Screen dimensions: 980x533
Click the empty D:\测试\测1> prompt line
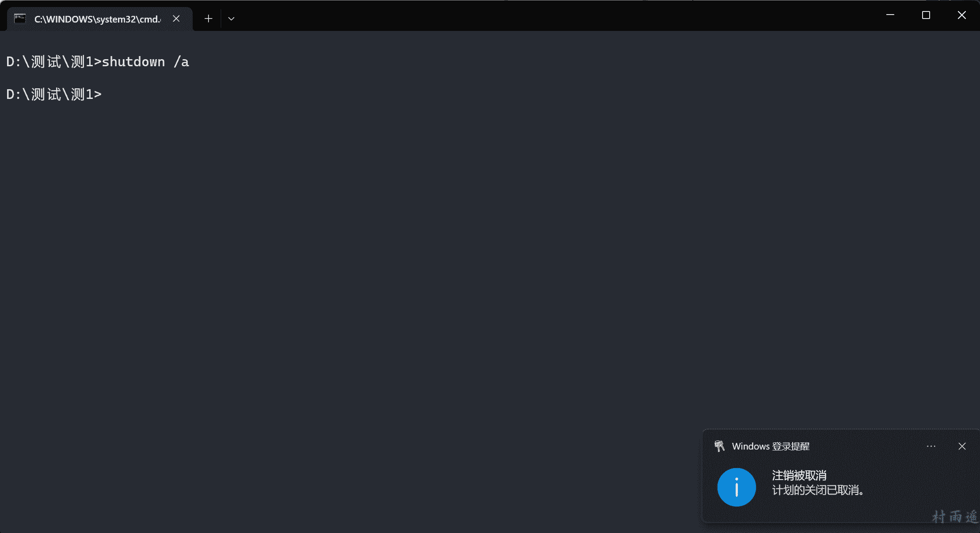point(54,95)
